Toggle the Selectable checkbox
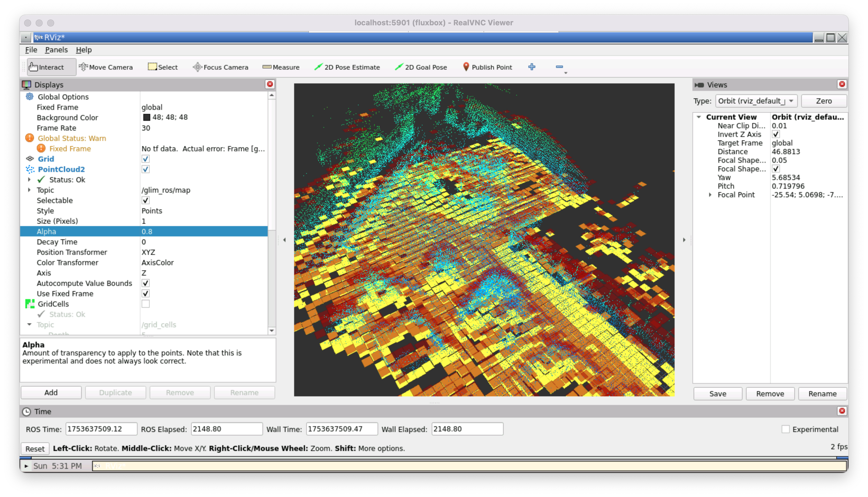This screenshot has width=868, height=497. (x=145, y=200)
